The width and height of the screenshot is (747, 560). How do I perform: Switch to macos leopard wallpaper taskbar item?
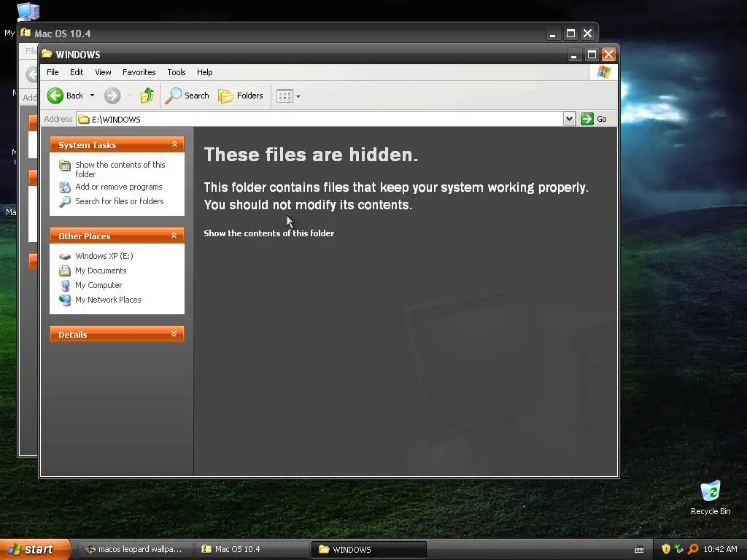134,550
